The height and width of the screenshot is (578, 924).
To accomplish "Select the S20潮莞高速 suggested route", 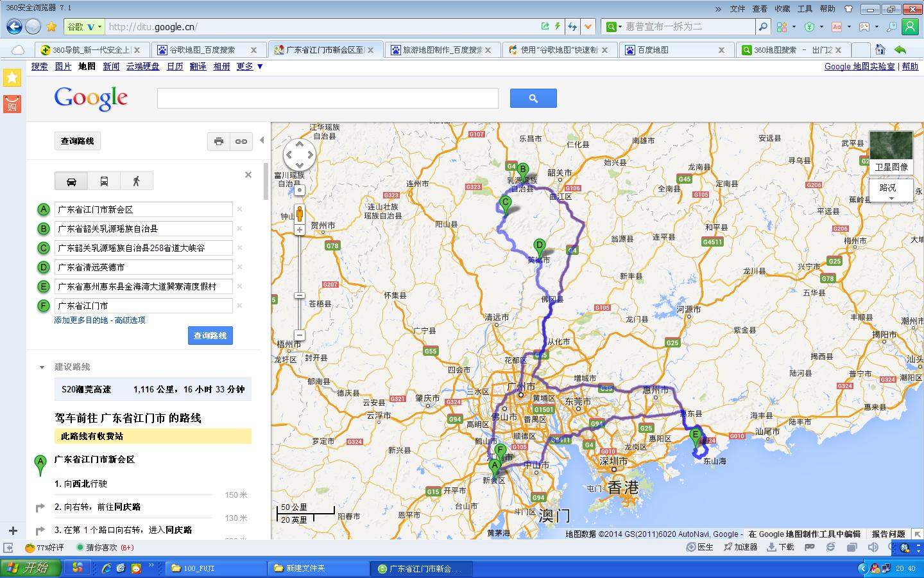I will click(153, 389).
